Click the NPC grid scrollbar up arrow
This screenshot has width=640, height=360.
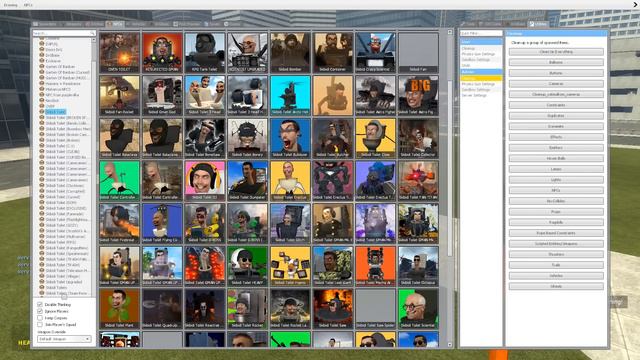(x=450, y=32)
